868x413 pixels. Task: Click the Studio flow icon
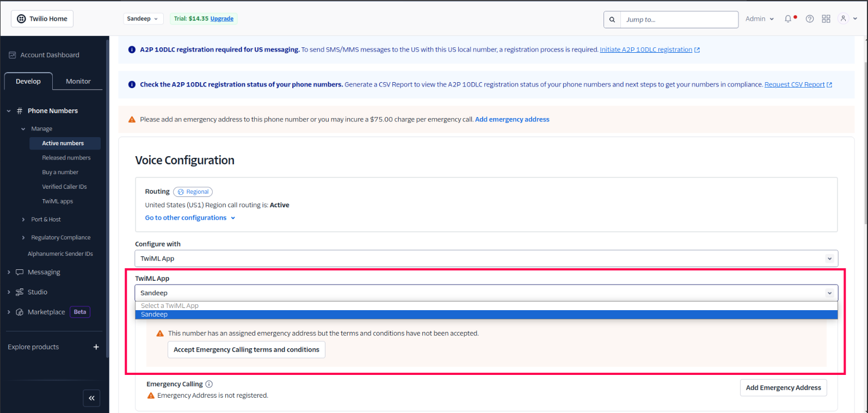[x=20, y=292]
